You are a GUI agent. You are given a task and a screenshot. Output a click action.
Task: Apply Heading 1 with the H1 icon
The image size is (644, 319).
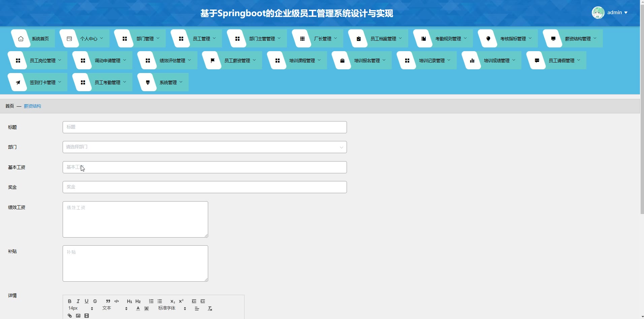point(129,301)
